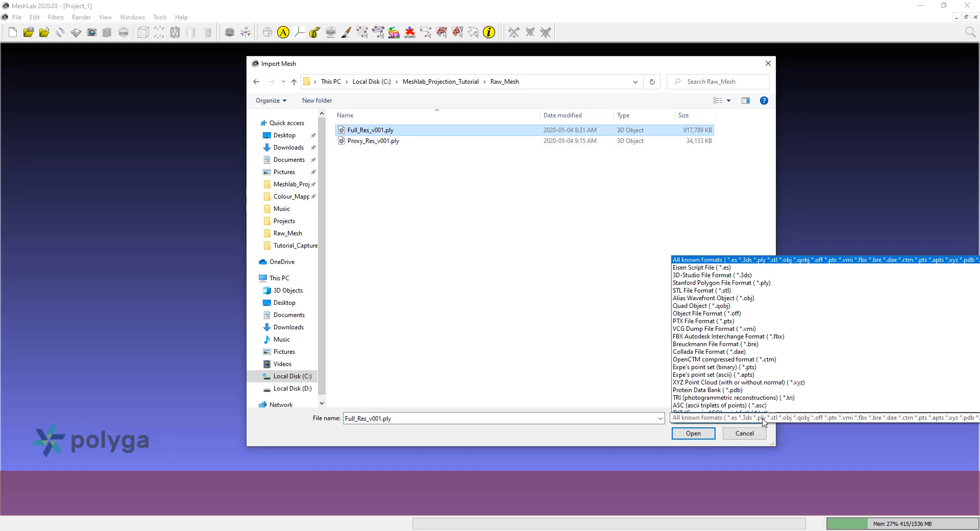980x531 pixels.
Task: Choose STL File Format (*.stl) filter
Action: [x=701, y=291]
